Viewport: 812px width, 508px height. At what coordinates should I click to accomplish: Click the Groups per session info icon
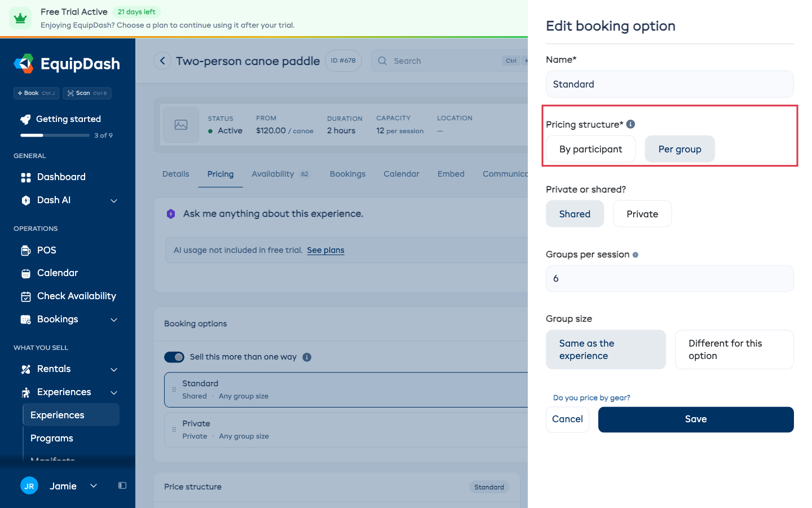636,255
